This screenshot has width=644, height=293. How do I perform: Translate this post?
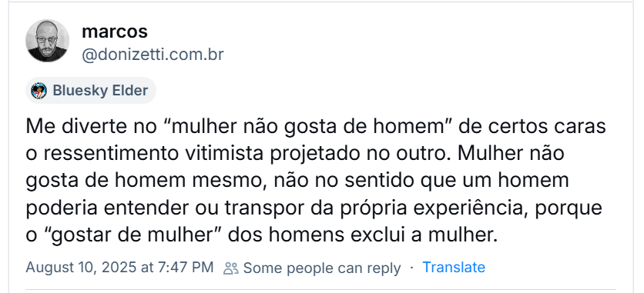click(454, 268)
